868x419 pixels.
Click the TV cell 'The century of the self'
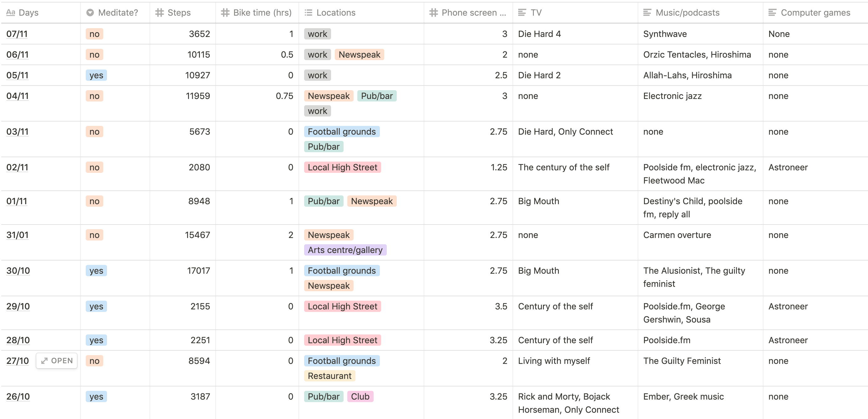575,174
